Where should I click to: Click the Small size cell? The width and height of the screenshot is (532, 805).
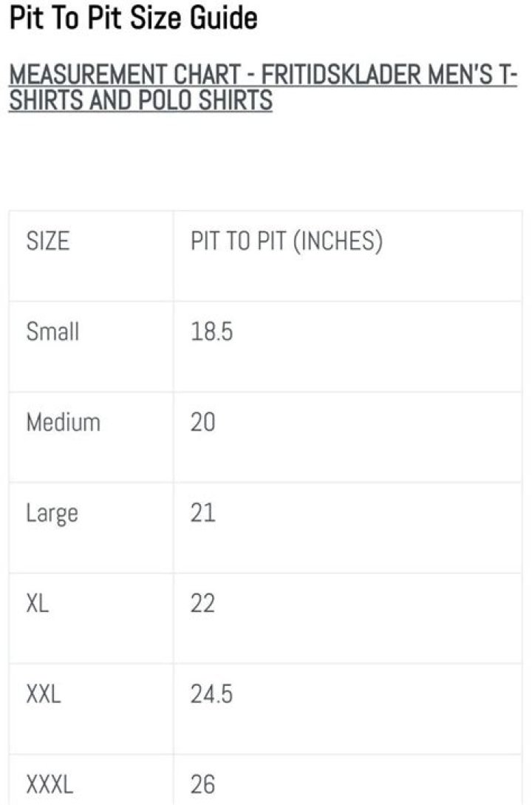(x=52, y=332)
